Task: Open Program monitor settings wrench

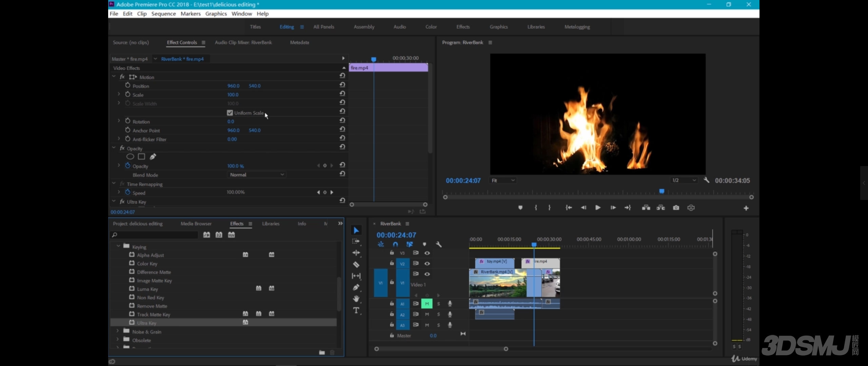Action: tap(706, 180)
